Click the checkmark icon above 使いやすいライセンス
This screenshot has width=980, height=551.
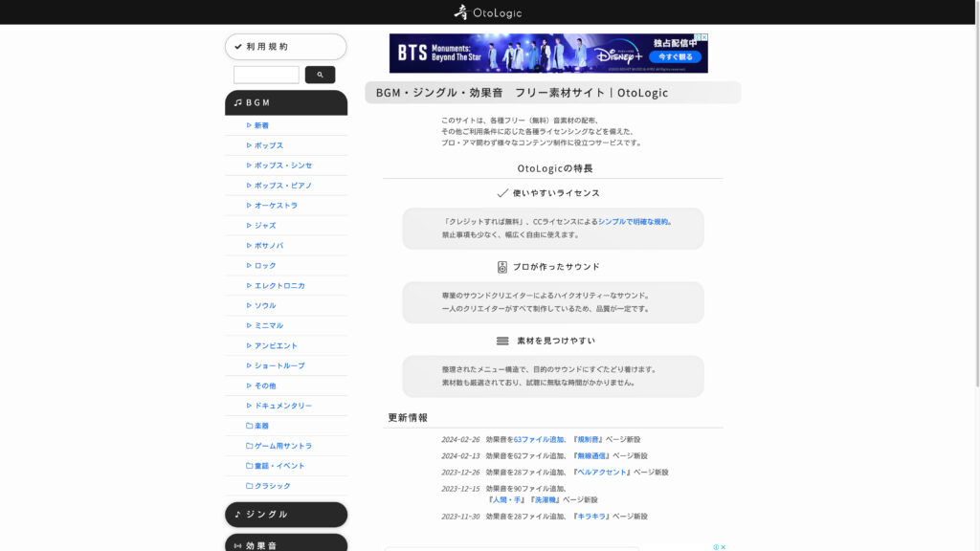[501, 191]
